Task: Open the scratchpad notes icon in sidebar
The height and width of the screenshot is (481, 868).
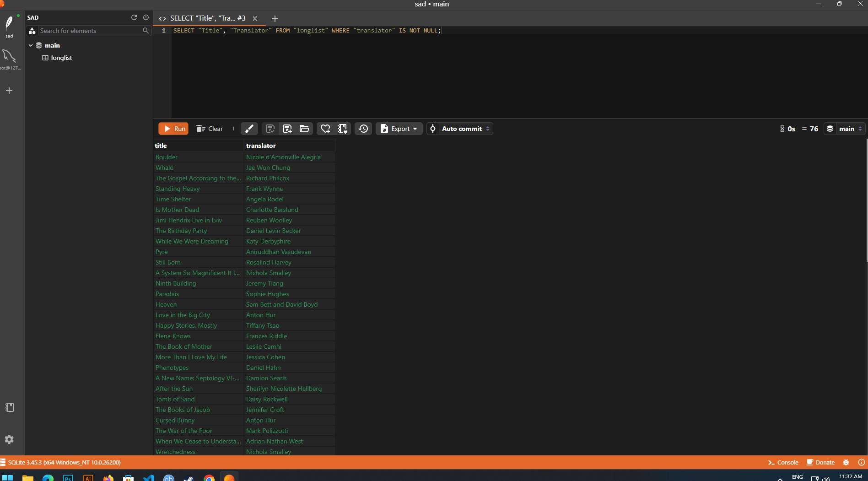Action: [x=10, y=407]
